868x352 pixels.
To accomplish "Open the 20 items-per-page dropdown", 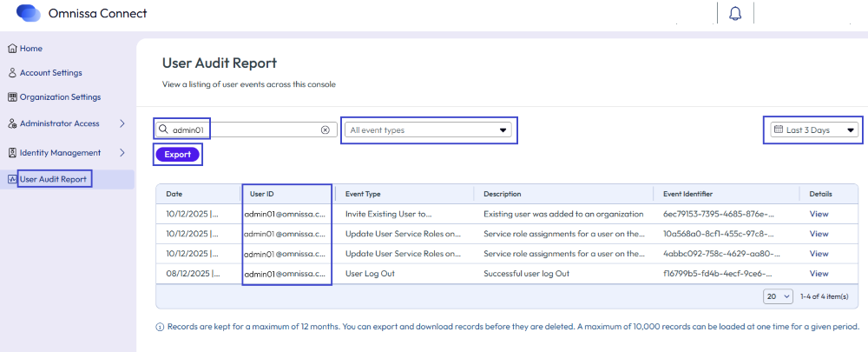I will [778, 296].
